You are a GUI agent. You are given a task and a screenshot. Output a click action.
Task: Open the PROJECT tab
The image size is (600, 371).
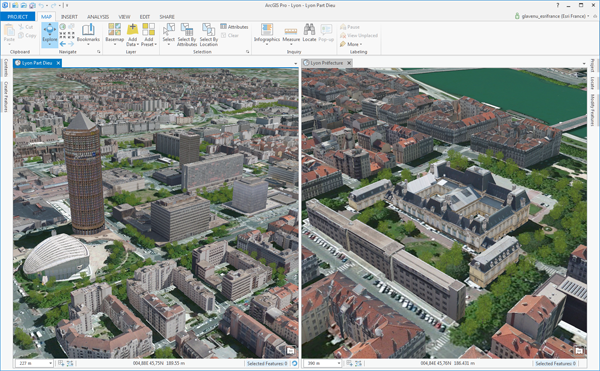coord(18,16)
